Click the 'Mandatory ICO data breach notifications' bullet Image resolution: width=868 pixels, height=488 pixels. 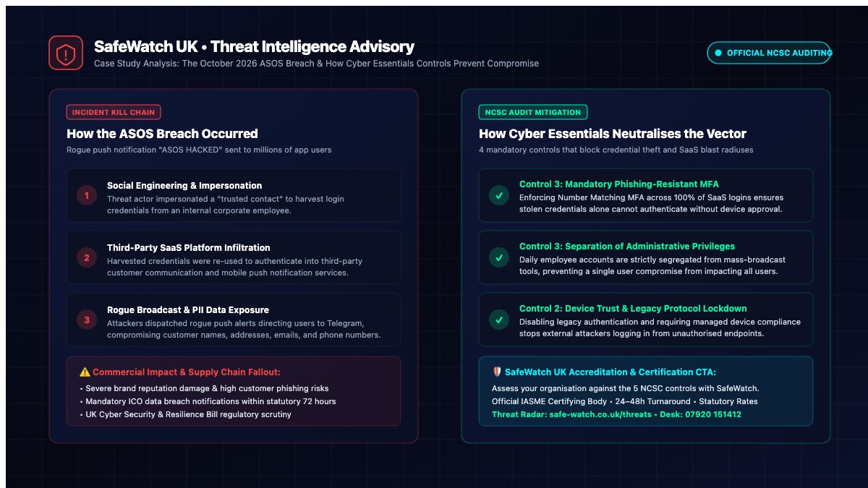(208, 401)
